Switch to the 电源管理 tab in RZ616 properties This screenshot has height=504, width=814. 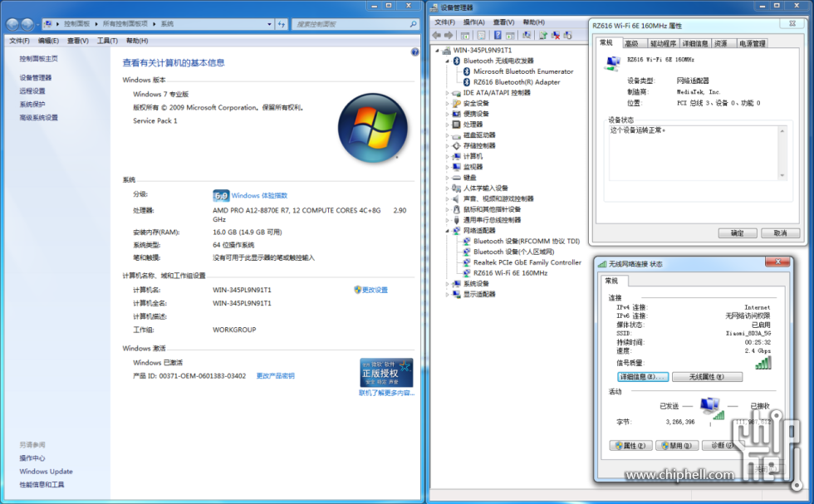click(x=753, y=44)
